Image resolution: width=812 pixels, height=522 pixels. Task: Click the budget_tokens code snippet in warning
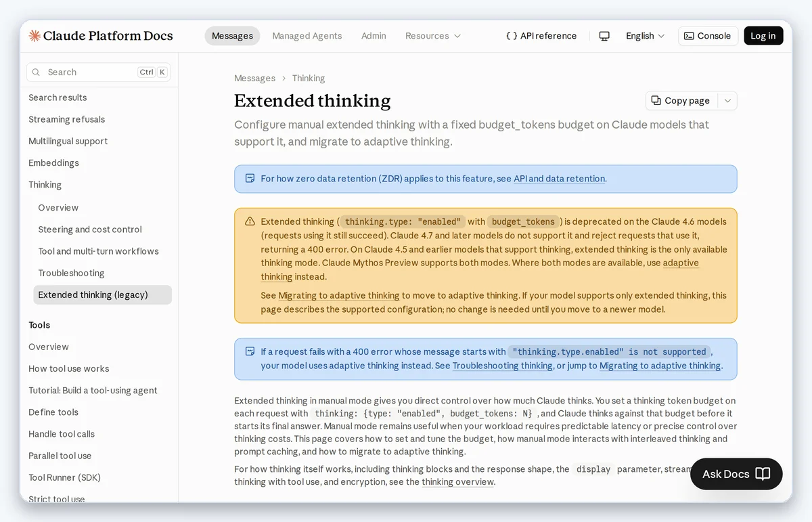pyautogui.click(x=523, y=221)
